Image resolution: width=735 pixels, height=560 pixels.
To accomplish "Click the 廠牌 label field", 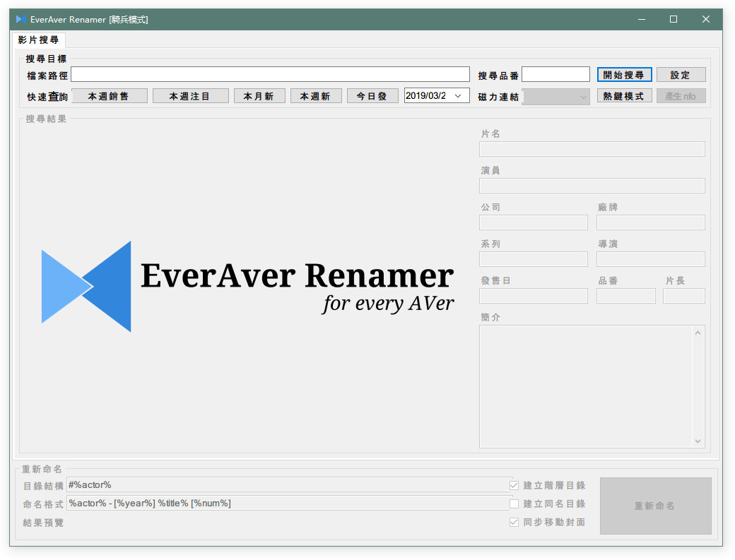I will [651, 222].
